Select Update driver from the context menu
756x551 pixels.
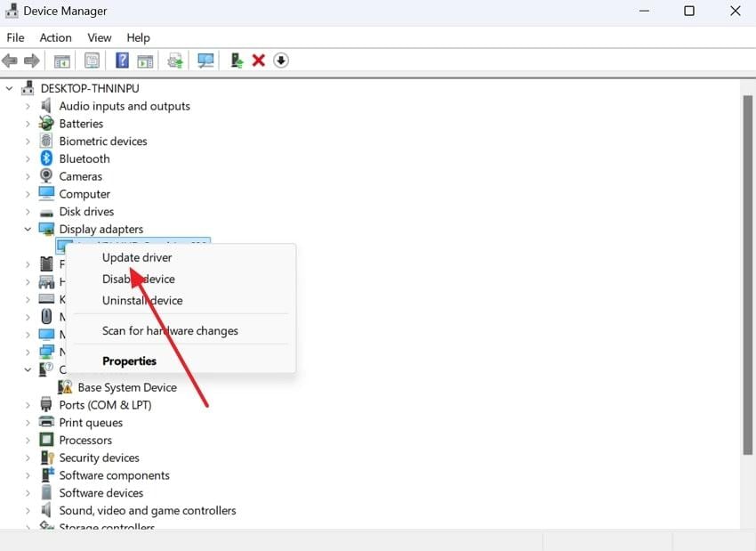pos(136,257)
